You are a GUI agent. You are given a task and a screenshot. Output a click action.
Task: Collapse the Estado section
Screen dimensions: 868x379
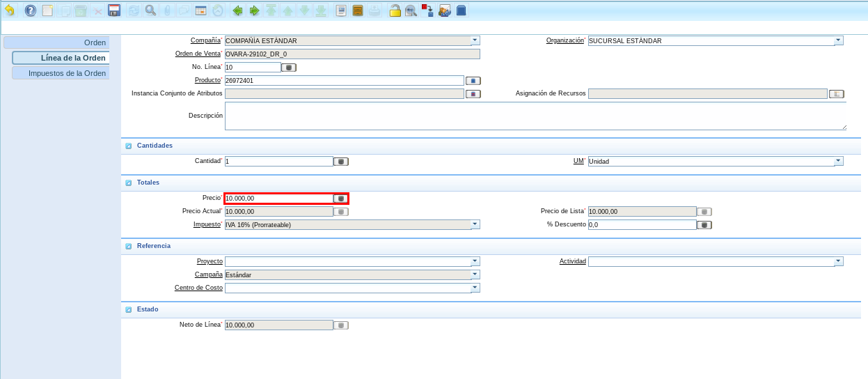point(128,310)
